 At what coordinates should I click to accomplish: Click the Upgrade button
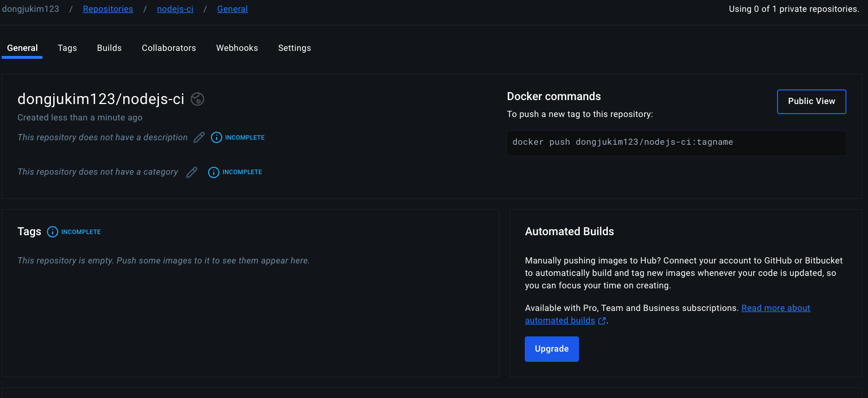tap(552, 349)
